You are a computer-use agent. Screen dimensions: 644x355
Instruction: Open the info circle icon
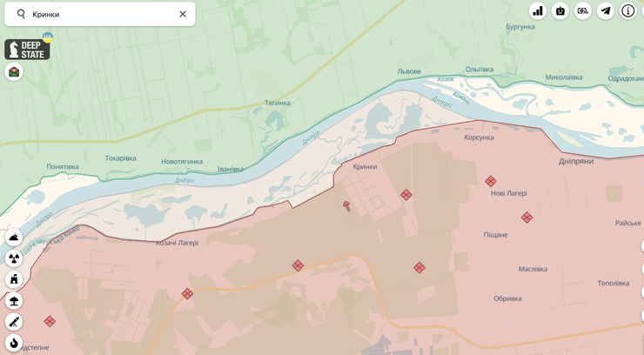pos(628,11)
